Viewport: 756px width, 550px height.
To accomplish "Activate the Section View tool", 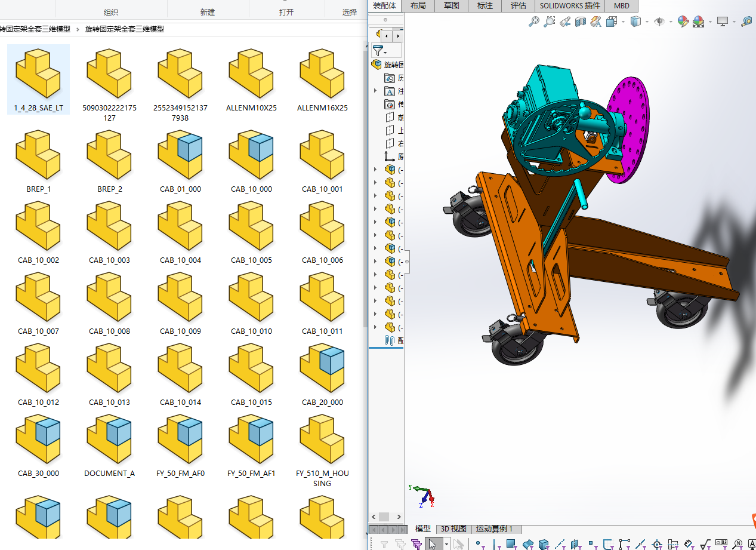I will click(x=581, y=21).
